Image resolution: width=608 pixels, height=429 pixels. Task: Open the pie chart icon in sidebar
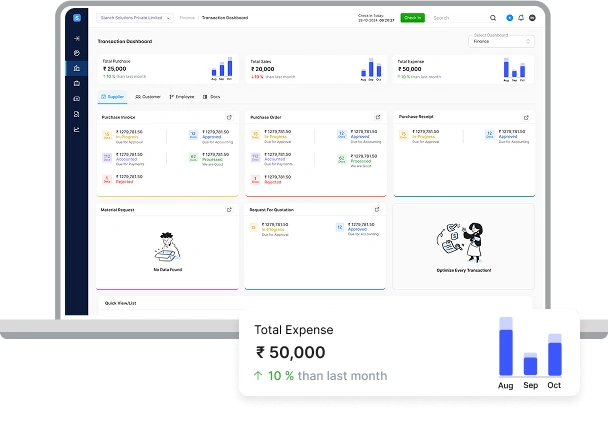click(x=77, y=53)
